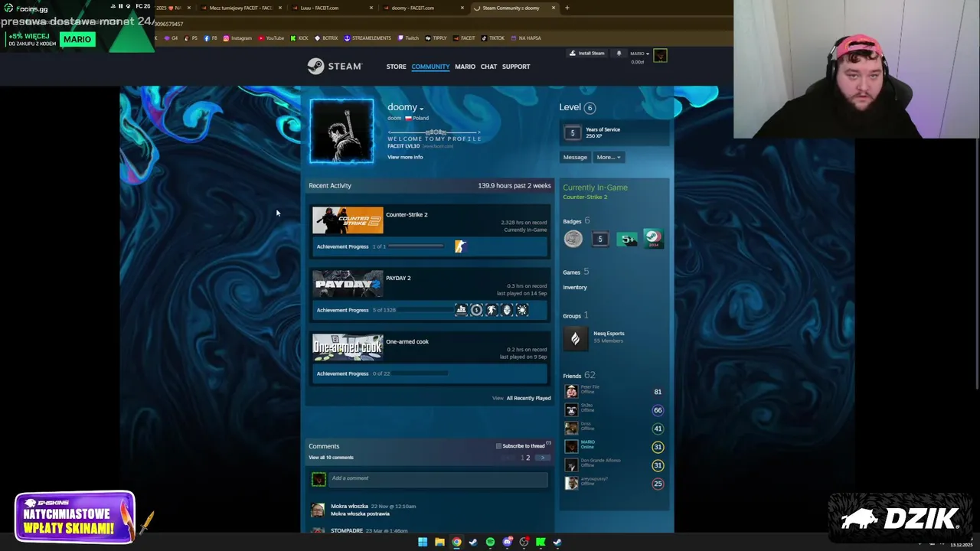Switch to Luuu - FACEIT.com tab
This screenshot has width=980, height=551.
pyautogui.click(x=319, y=8)
